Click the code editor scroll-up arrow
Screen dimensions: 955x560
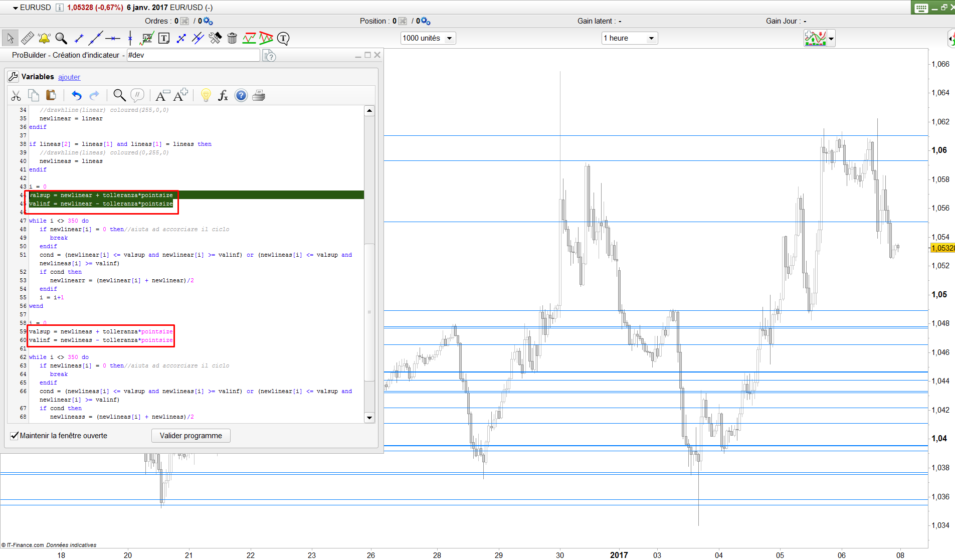point(369,111)
